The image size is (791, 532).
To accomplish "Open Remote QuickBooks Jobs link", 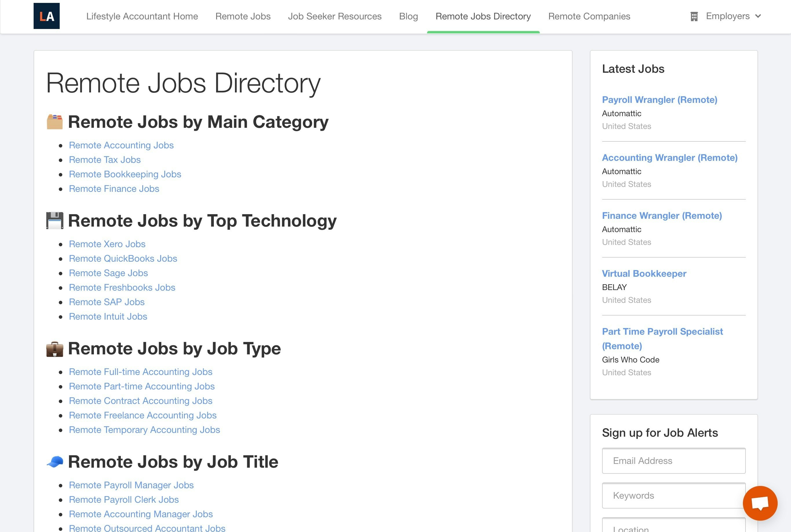I will coord(123,258).
